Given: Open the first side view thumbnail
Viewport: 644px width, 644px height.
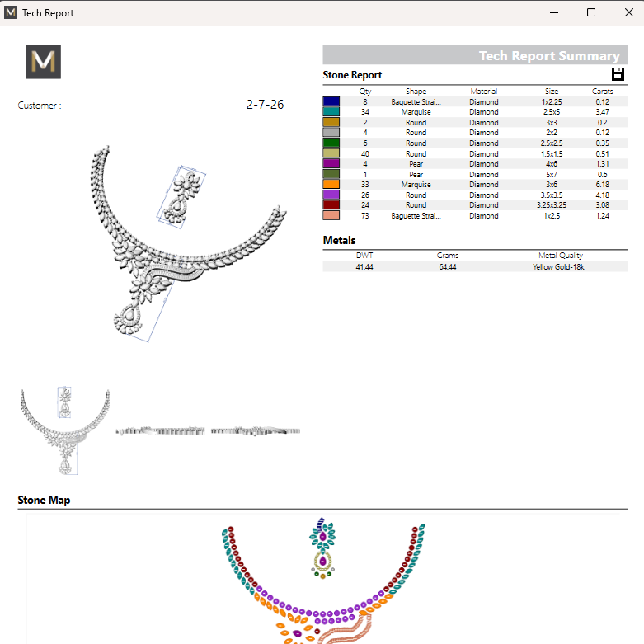Looking at the screenshot, I should tap(160, 430).
